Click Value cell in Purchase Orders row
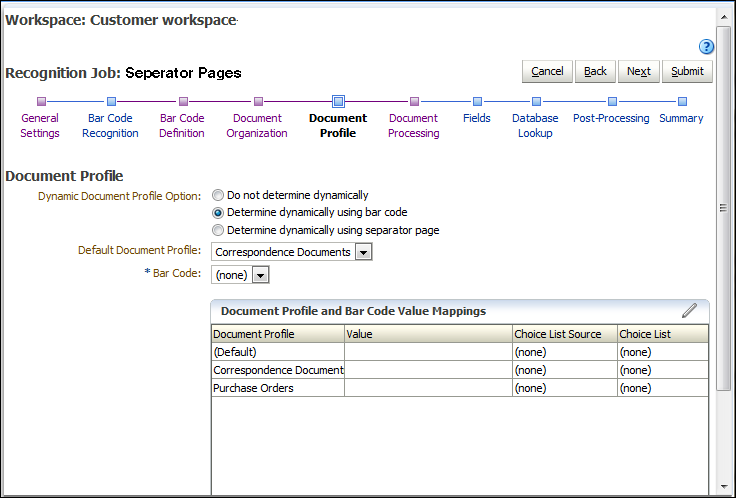The image size is (736, 498). [429, 388]
